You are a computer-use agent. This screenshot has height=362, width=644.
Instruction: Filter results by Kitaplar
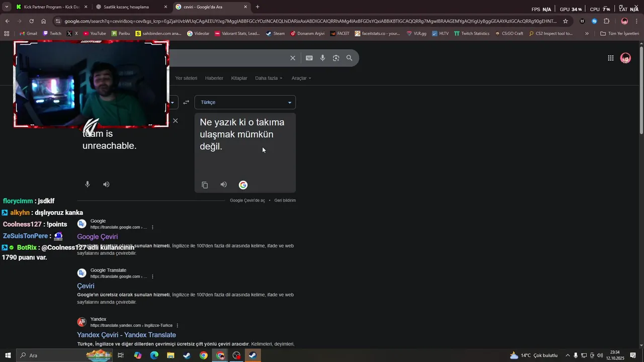click(x=239, y=78)
